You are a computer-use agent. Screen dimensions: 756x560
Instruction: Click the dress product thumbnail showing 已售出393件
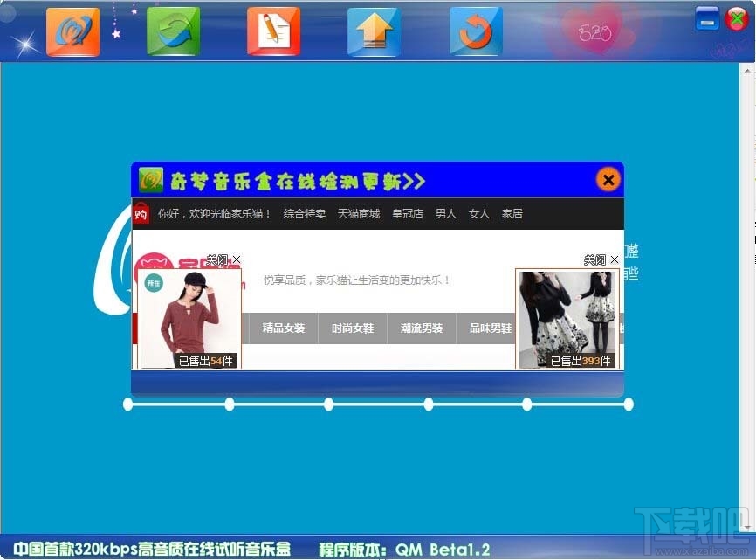coord(567,319)
